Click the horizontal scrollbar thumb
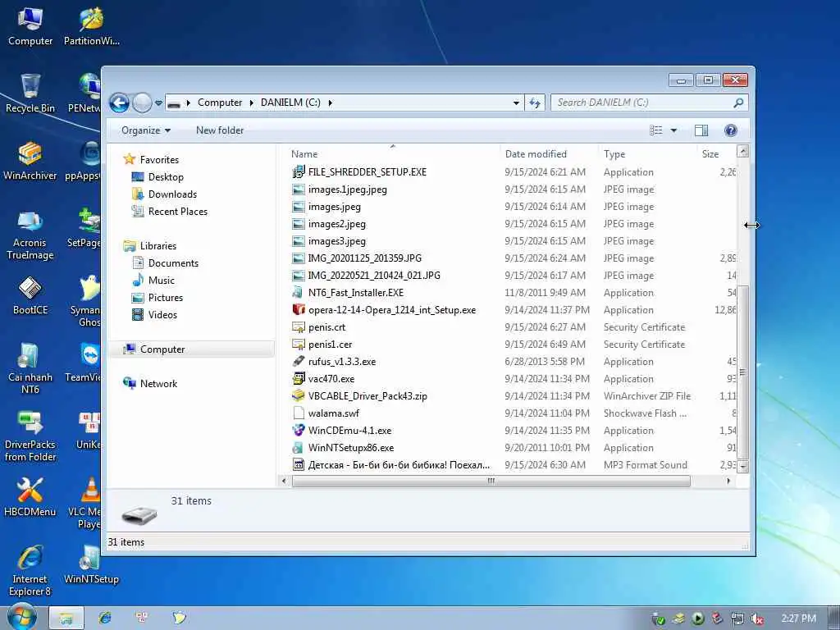 tap(491, 481)
